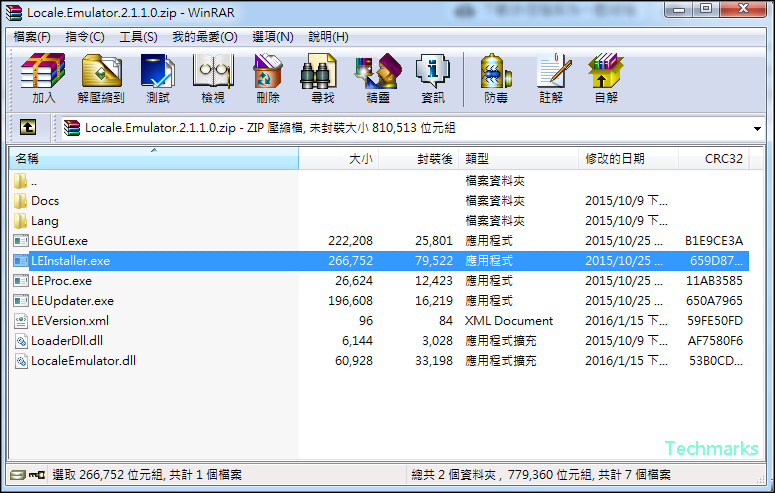
Task: Close the WinRAR window
Action: pos(743,9)
